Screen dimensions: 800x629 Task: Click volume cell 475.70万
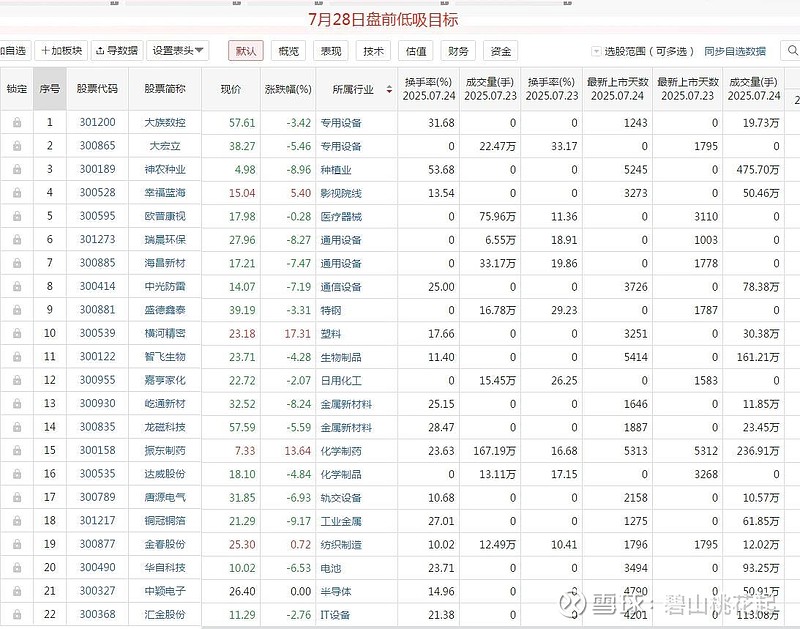pos(758,170)
